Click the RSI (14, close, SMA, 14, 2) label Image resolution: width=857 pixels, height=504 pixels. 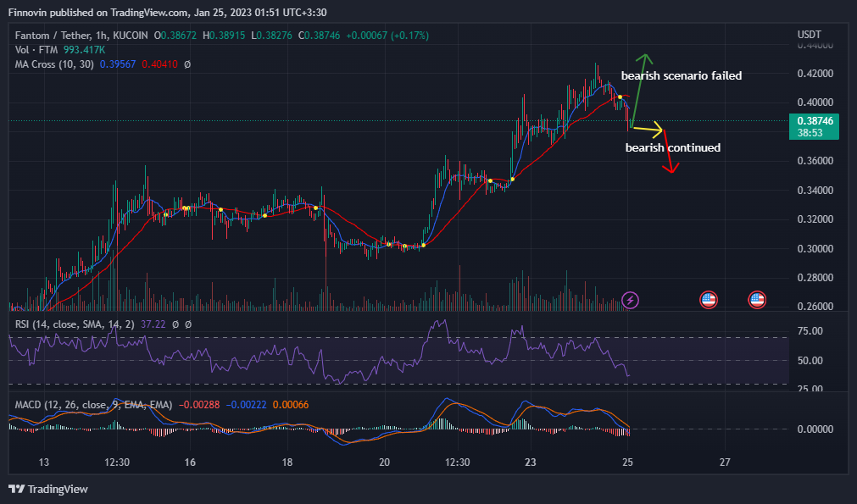point(75,324)
